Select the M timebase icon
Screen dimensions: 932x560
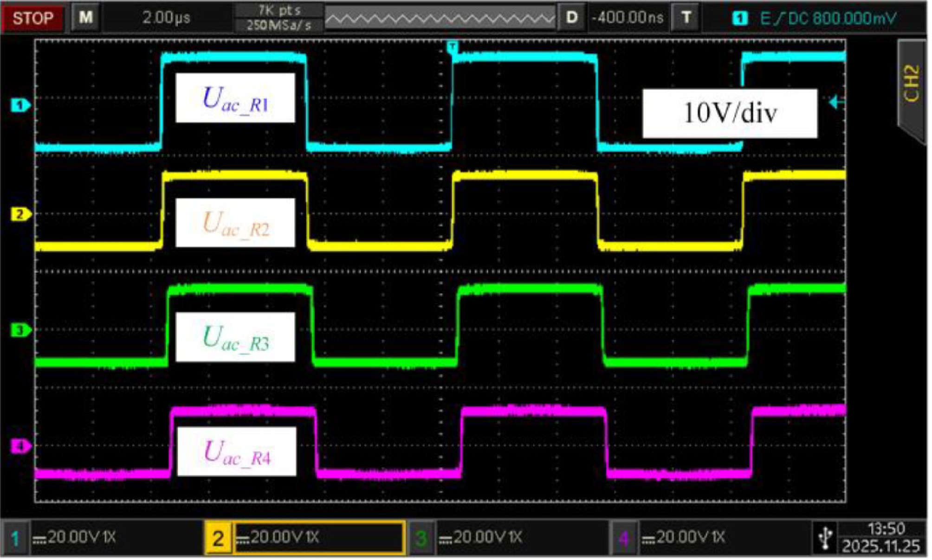pyautogui.click(x=85, y=18)
